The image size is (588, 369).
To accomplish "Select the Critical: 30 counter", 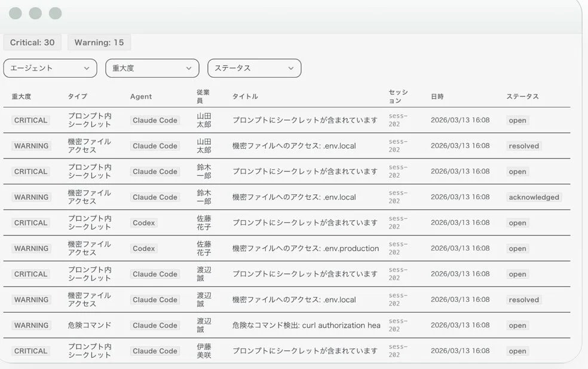I will 32,42.
